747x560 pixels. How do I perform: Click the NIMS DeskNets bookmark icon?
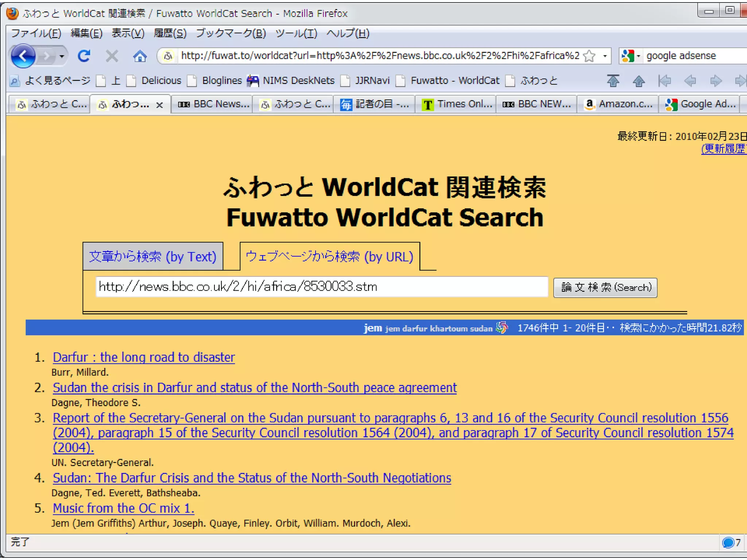(253, 81)
